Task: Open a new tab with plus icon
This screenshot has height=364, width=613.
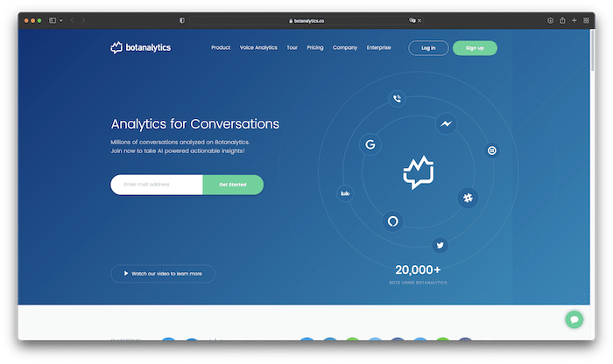Action: click(x=574, y=20)
